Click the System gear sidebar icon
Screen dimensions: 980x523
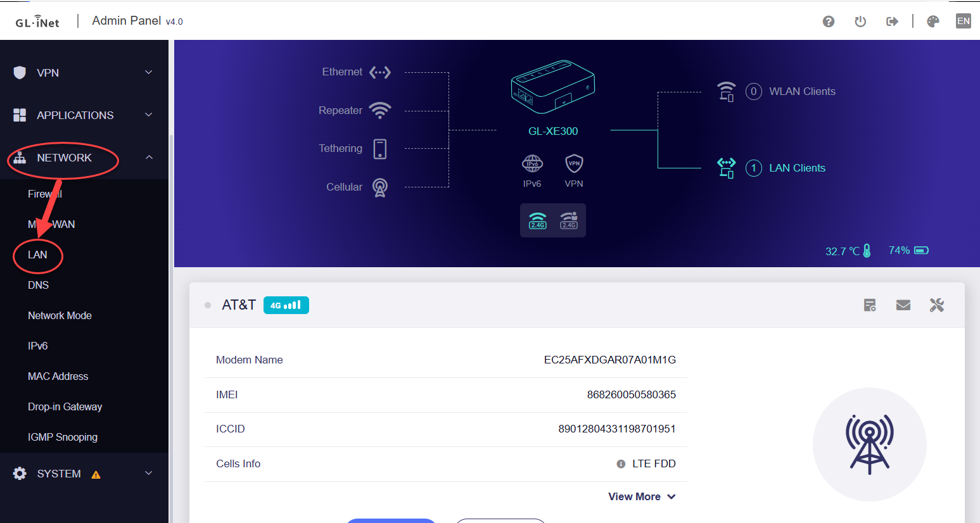(20, 474)
